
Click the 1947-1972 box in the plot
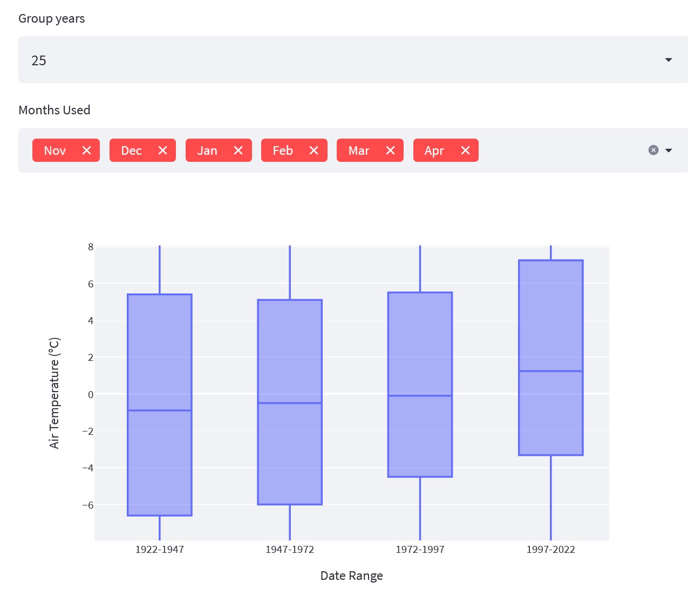tap(290, 351)
